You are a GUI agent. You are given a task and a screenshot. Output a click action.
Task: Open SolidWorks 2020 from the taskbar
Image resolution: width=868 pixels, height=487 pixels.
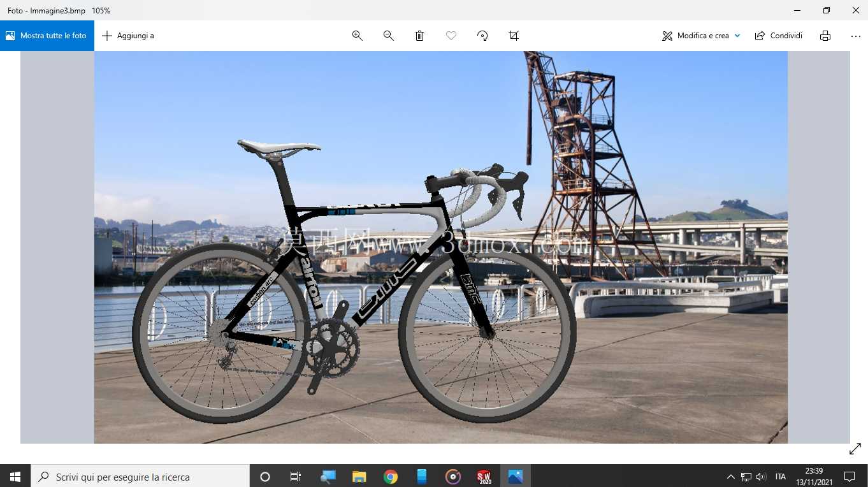pos(484,477)
